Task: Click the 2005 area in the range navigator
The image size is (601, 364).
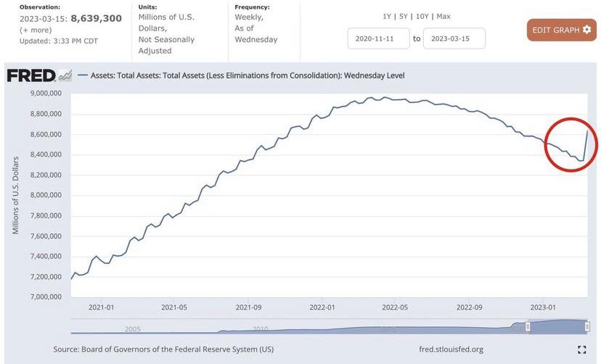Action: (132, 329)
